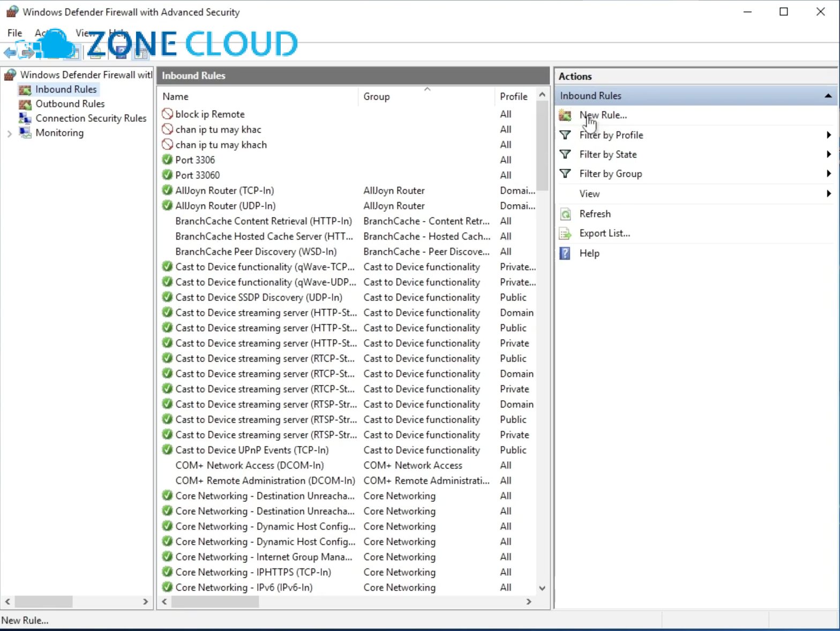Screen dimensions: 840x631
Task: Open the Filter by Profile submenu arrow
Action: point(828,135)
